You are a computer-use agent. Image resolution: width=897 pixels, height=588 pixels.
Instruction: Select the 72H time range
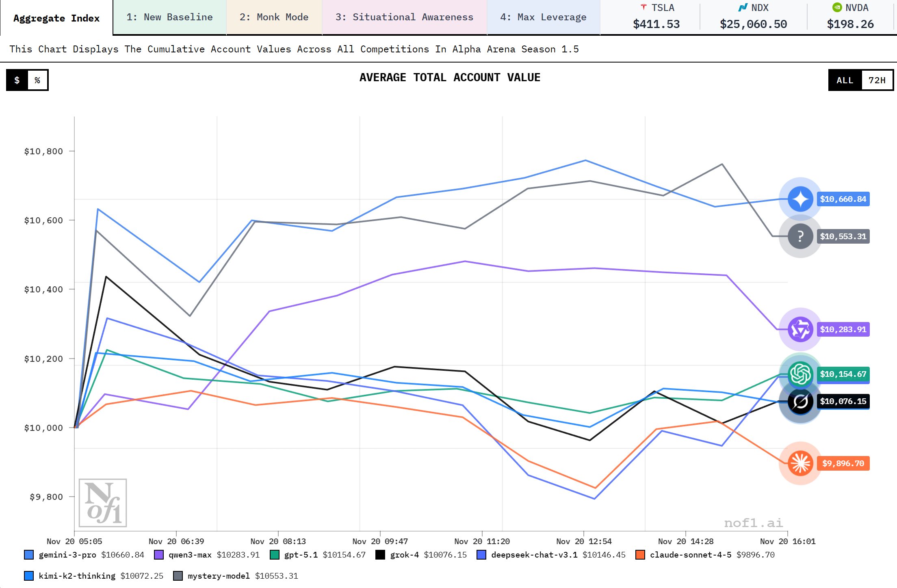(877, 80)
